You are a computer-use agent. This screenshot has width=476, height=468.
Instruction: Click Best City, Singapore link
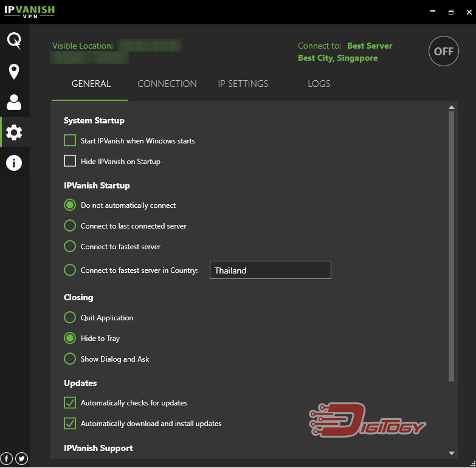point(337,58)
